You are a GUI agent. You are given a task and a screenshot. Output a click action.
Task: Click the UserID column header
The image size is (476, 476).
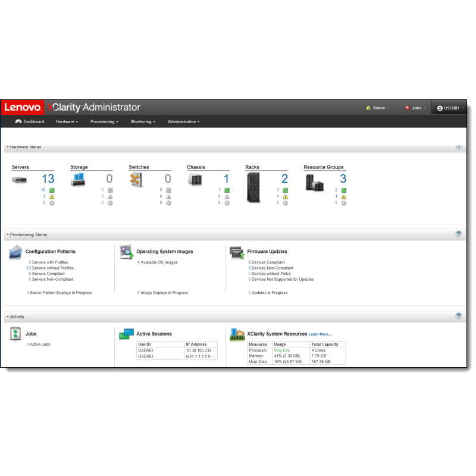click(x=161, y=345)
